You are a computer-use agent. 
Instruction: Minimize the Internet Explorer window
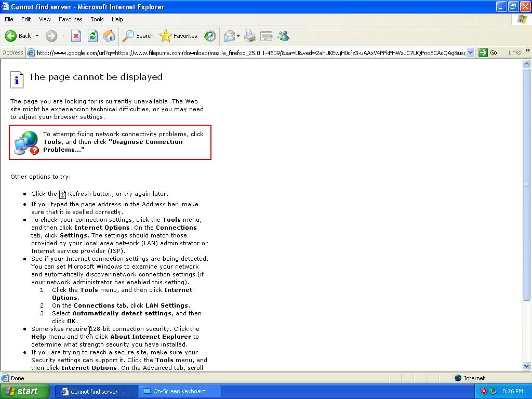[x=501, y=6]
